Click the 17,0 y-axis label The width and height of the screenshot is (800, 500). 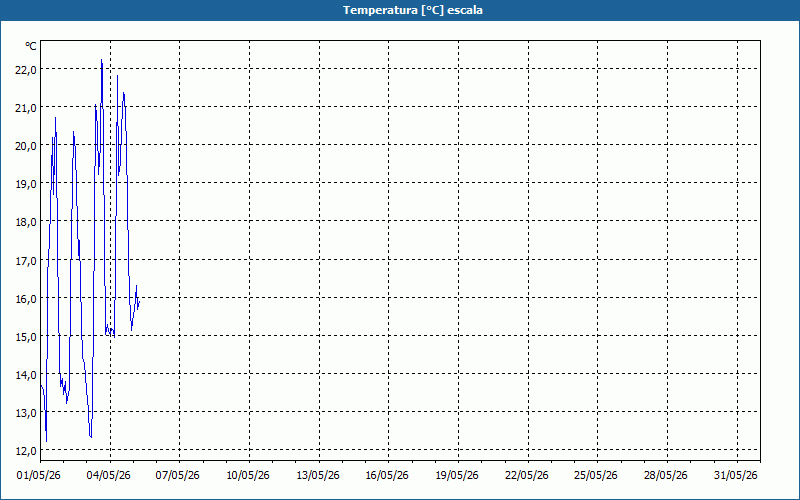[x=26, y=261]
